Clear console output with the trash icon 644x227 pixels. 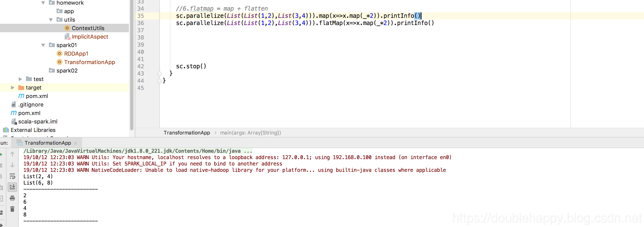coord(12,209)
